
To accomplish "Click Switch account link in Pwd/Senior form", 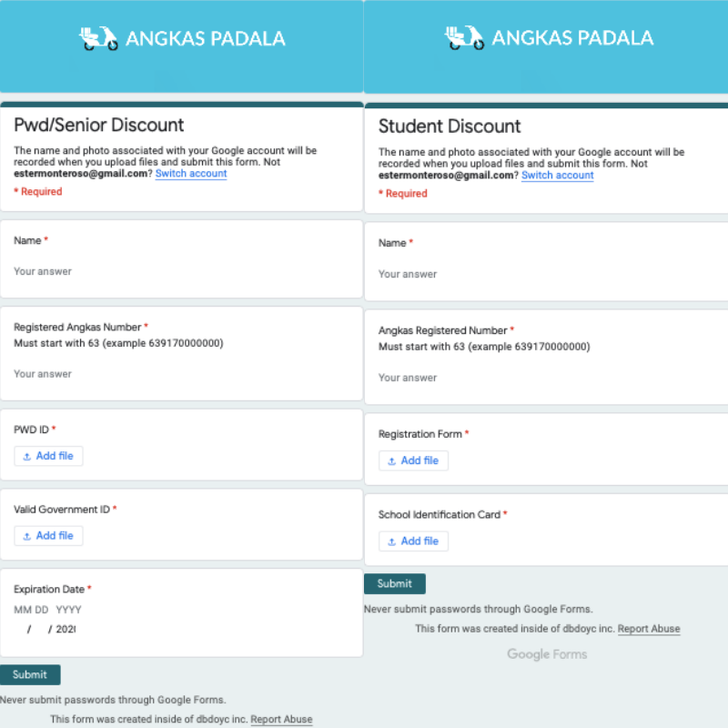I will tap(191, 174).
